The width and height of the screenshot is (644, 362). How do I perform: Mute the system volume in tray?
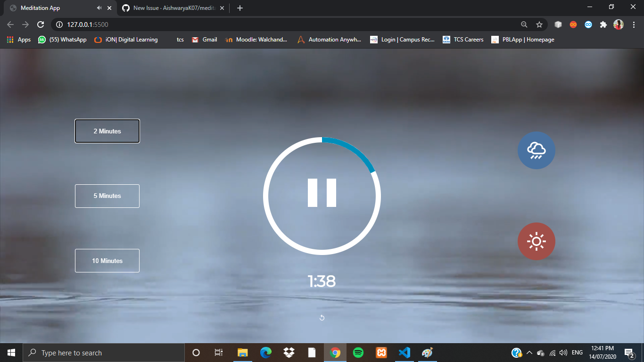tap(563, 352)
